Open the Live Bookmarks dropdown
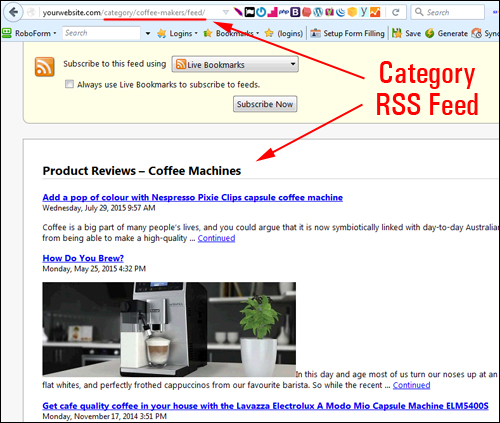The image size is (500, 423). coord(235,64)
